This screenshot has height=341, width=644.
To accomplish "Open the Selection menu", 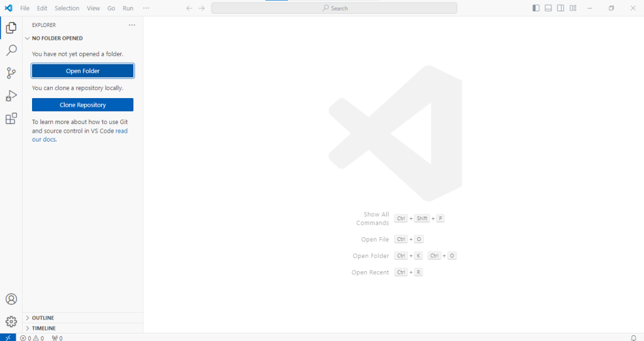I will click(x=67, y=8).
